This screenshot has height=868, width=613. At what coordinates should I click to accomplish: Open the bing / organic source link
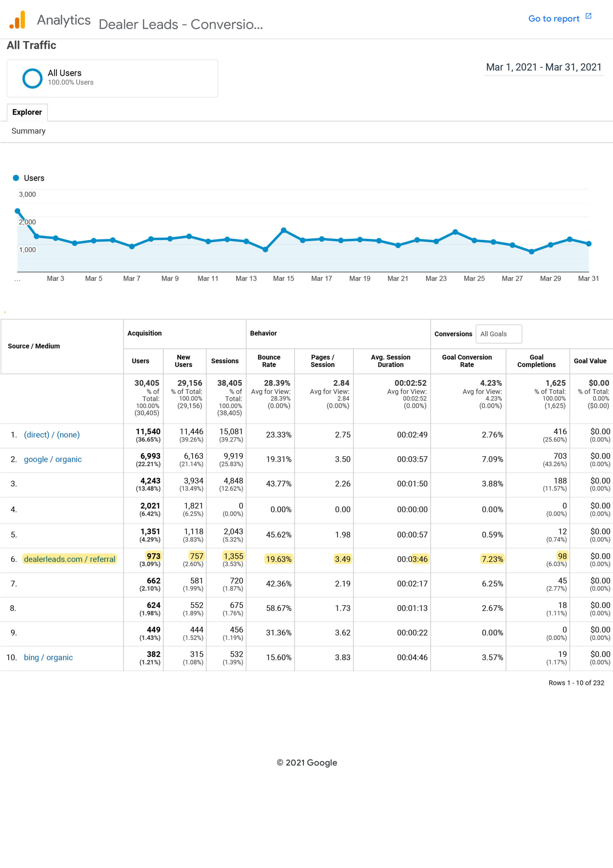click(48, 657)
